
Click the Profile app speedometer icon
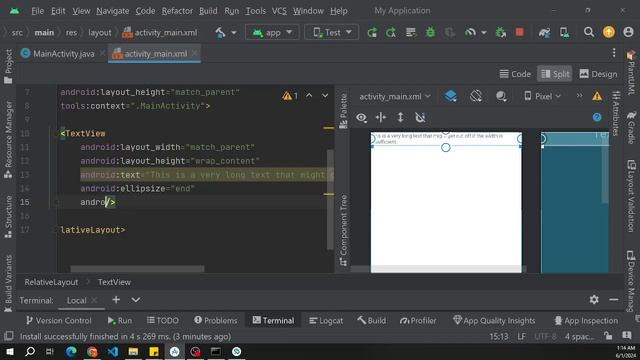470,32
